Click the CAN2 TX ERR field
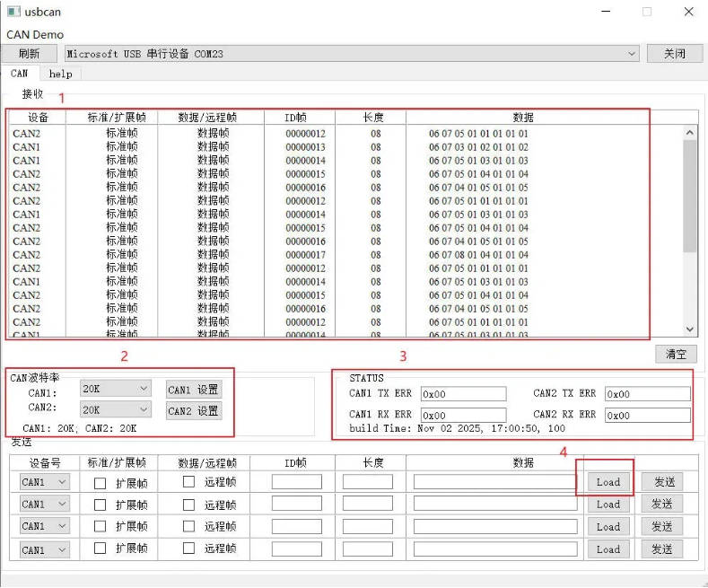The height and width of the screenshot is (588, 708). 648,394
